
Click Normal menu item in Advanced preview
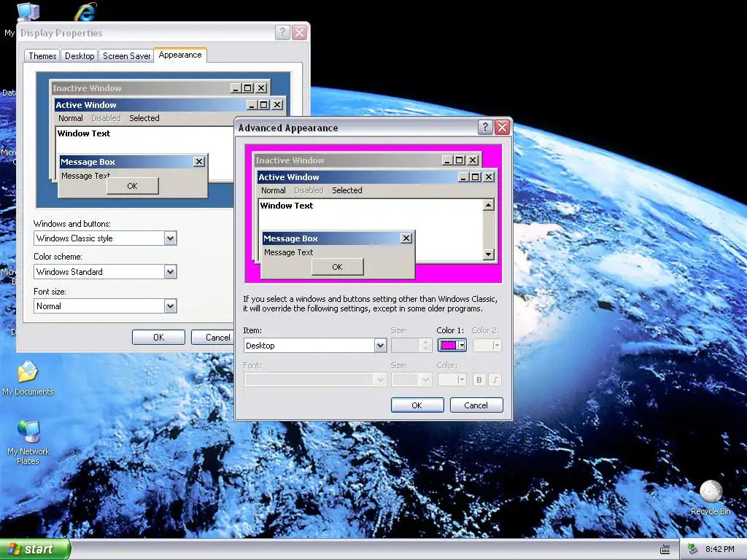coord(273,190)
